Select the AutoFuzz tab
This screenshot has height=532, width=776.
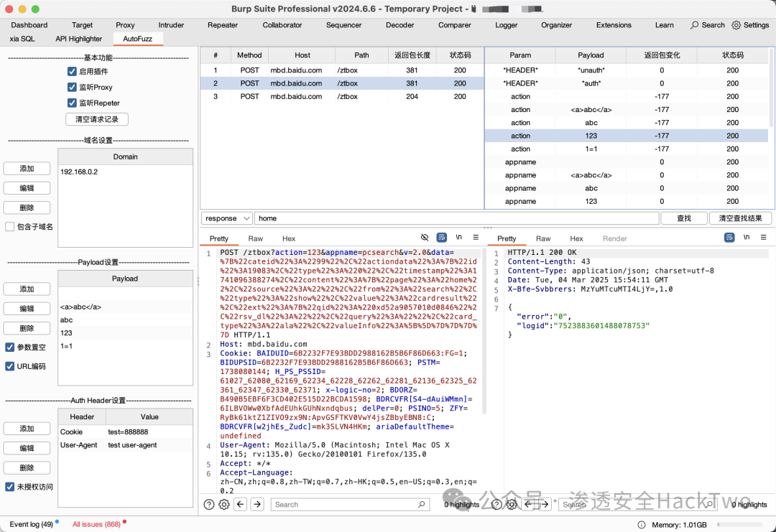(x=137, y=39)
